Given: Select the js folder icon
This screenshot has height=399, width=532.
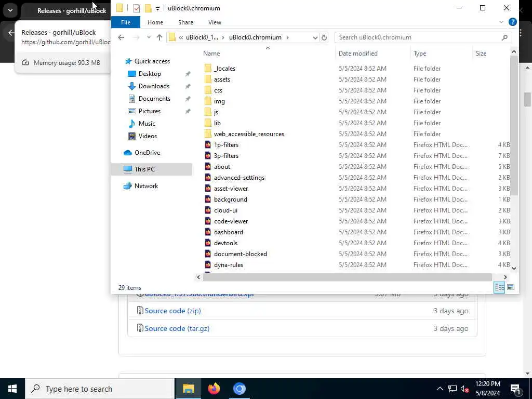Looking at the screenshot, I should (x=208, y=112).
